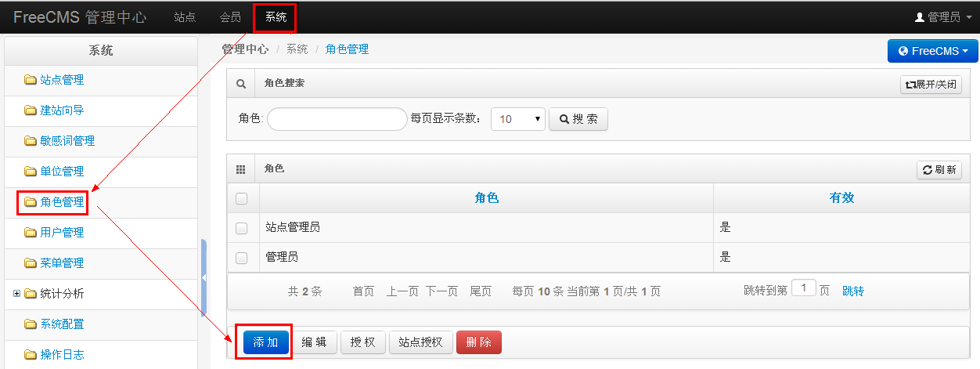Go to 首页 in pagination

pos(363,291)
